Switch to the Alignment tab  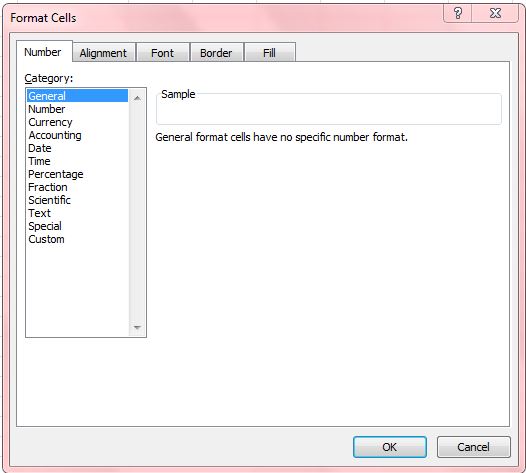point(104,53)
